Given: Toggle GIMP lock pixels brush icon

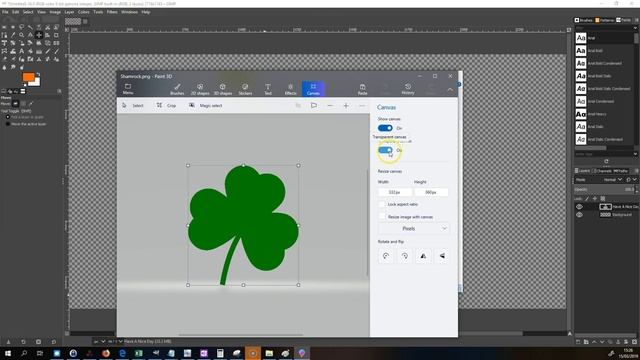Looking at the screenshot, I should 587,199.
